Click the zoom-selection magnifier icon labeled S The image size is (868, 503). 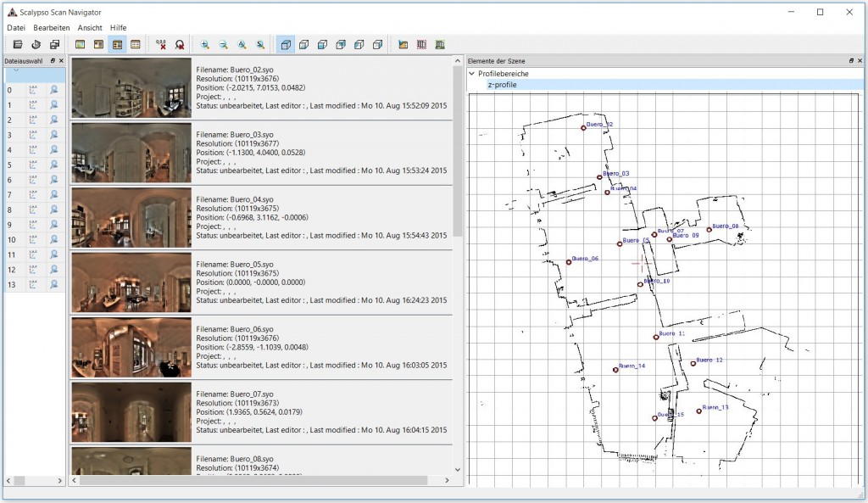260,45
